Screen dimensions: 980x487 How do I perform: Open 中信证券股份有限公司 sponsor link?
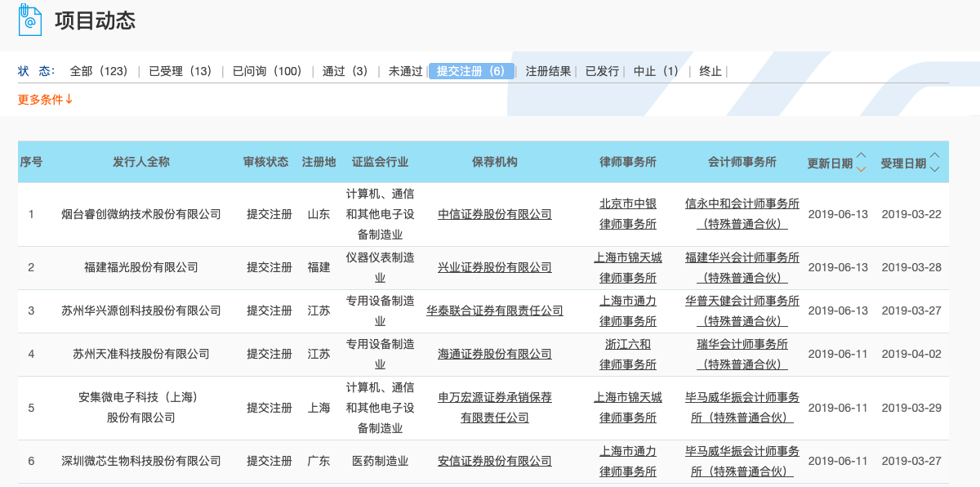[495, 215]
